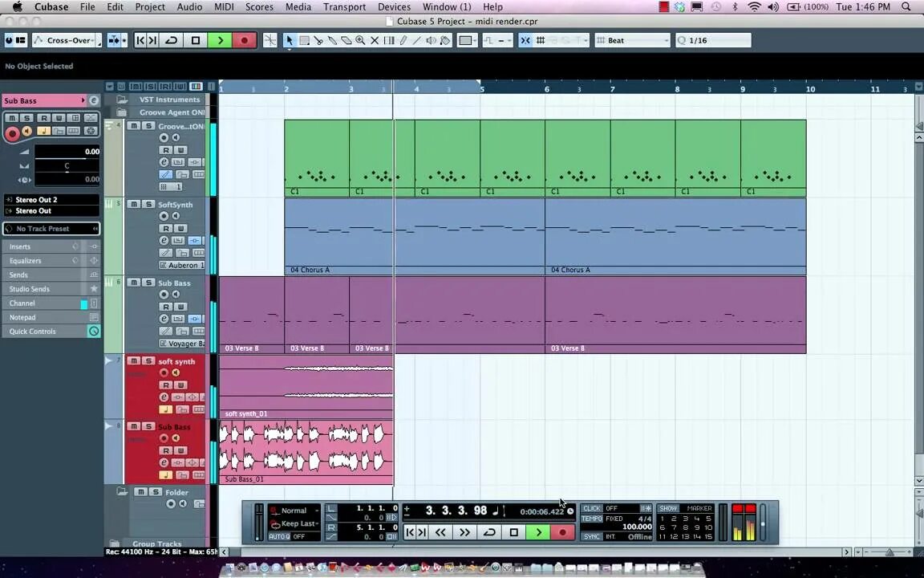This screenshot has width=924, height=578.
Task: Click the SHOW marker button
Action: coord(667,508)
